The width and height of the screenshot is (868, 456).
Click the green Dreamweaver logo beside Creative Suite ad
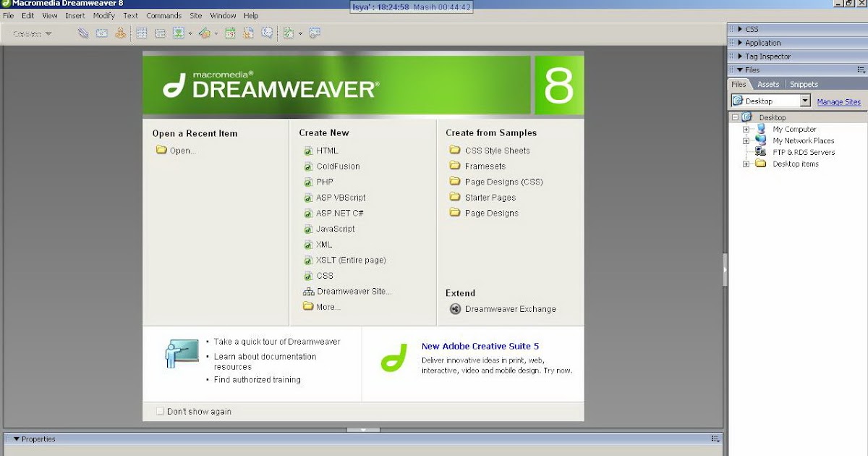point(394,358)
